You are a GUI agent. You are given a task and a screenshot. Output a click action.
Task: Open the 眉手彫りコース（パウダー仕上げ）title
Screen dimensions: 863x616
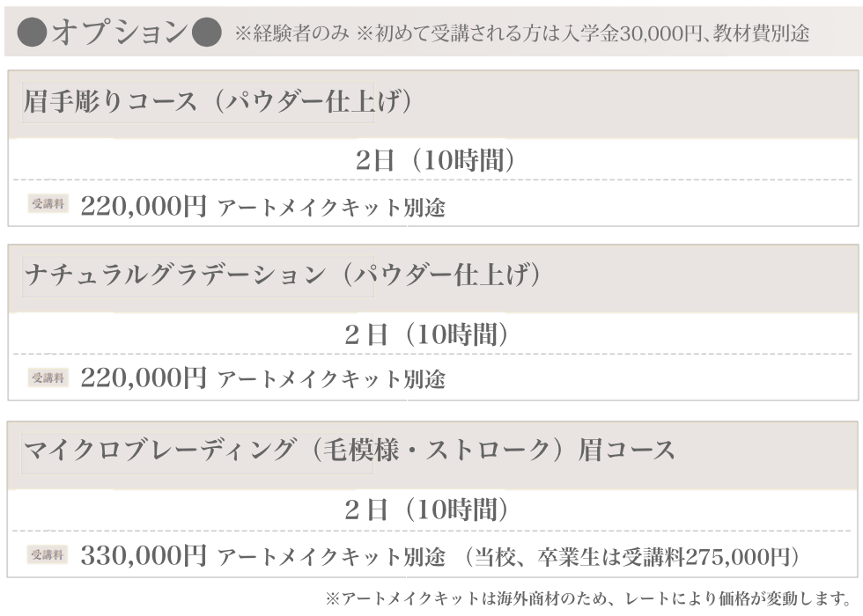pyautogui.click(x=218, y=102)
